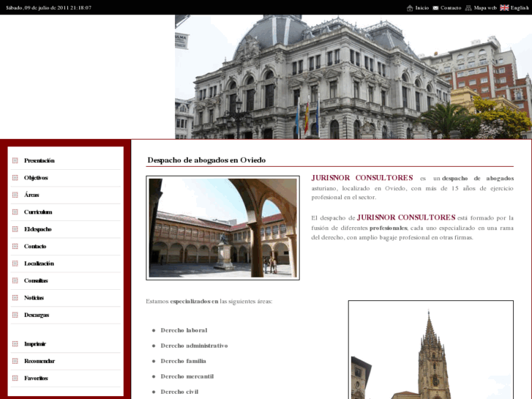Click the bullet icon beside Presentación

pyautogui.click(x=15, y=160)
